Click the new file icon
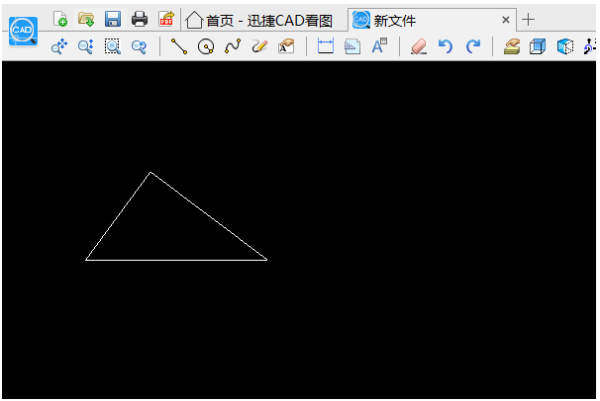 tap(61, 19)
